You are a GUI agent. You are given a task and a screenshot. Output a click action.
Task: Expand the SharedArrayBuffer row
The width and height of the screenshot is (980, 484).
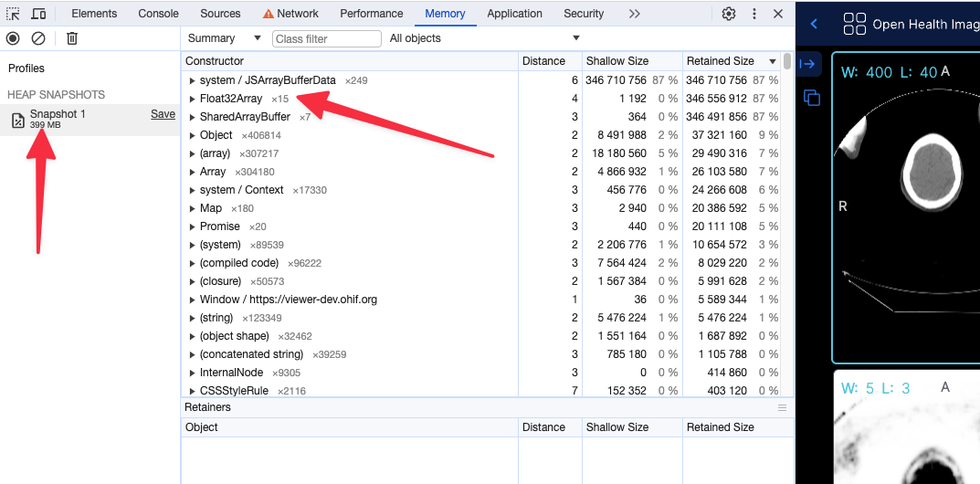pyautogui.click(x=192, y=117)
